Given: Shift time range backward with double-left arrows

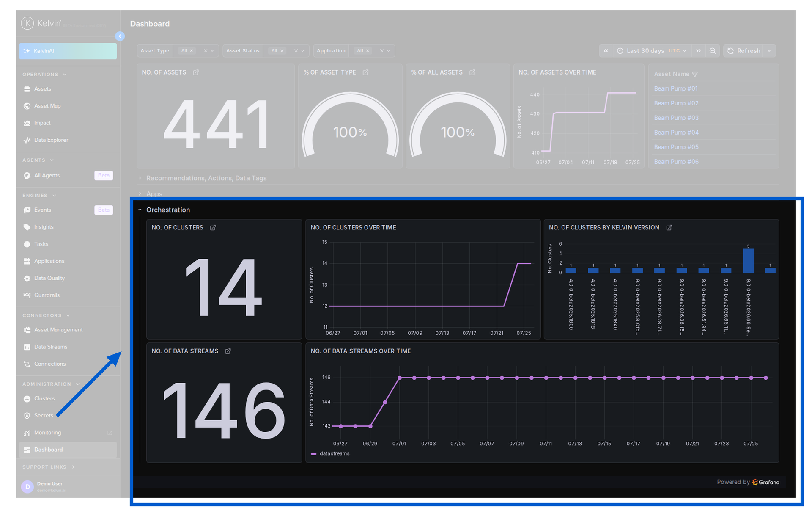Looking at the screenshot, I should point(606,51).
